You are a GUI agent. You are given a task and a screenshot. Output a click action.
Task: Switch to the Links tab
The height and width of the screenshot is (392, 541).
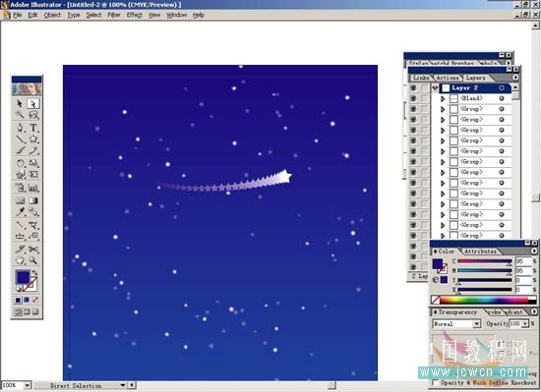pos(421,78)
